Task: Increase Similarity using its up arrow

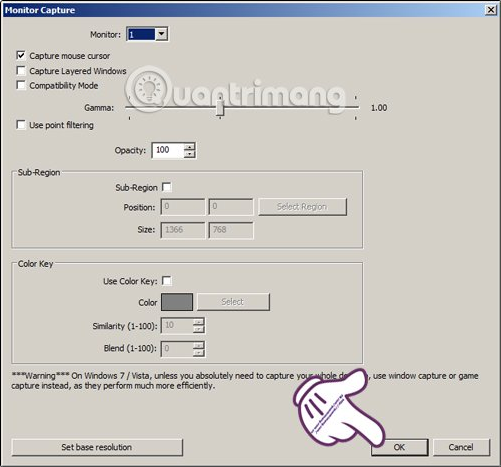Action: pyautogui.click(x=198, y=322)
